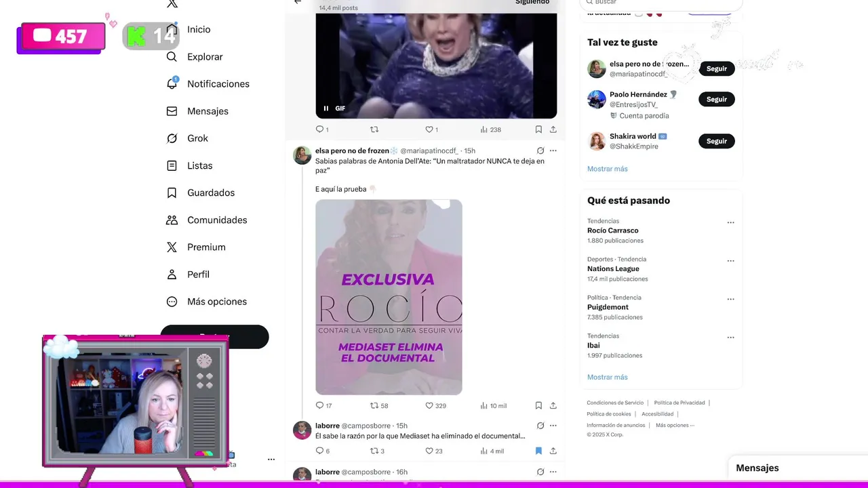Pause the GIF playback
This screenshot has width=868, height=488.
326,108
